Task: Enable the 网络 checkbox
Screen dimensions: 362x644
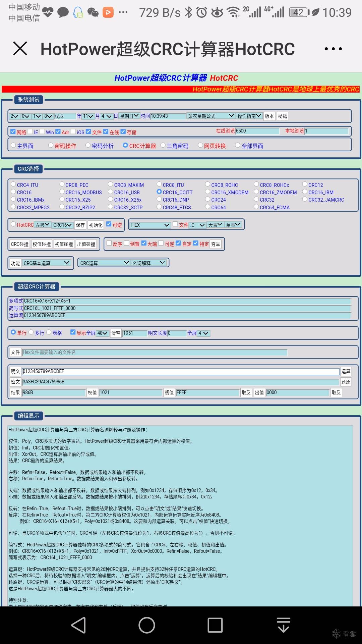Action: (13, 131)
